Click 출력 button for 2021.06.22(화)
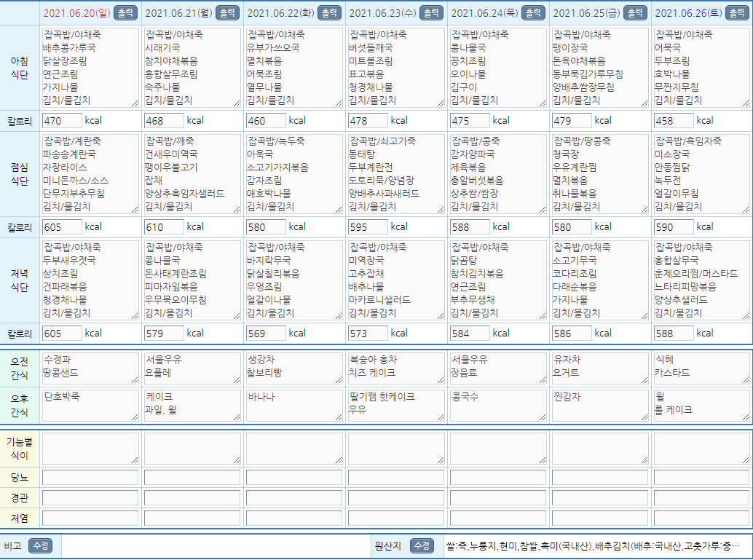 329,13
